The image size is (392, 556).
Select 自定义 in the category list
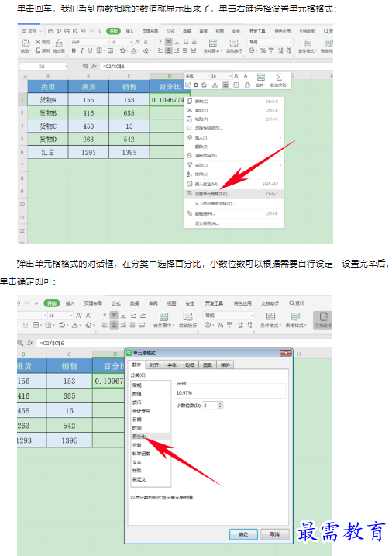150,479
